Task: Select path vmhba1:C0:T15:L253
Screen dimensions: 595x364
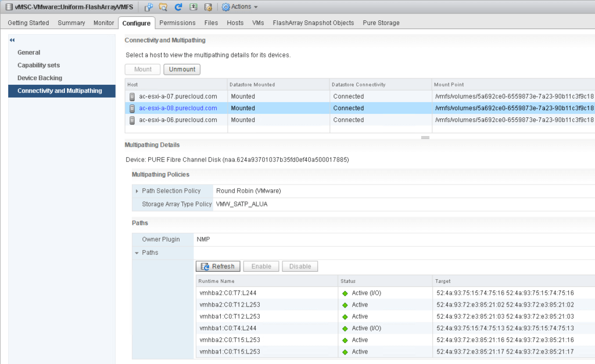Action: pyautogui.click(x=230, y=352)
